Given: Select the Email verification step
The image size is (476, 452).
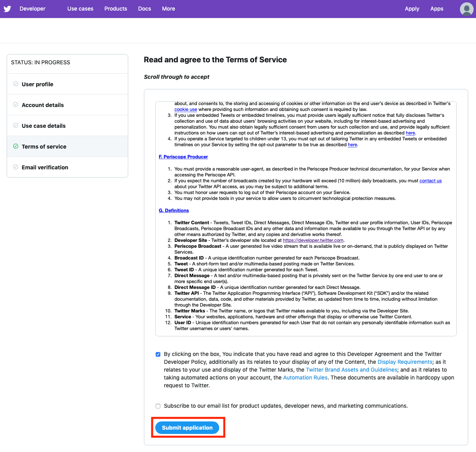Looking at the screenshot, I should coord(67,167).
